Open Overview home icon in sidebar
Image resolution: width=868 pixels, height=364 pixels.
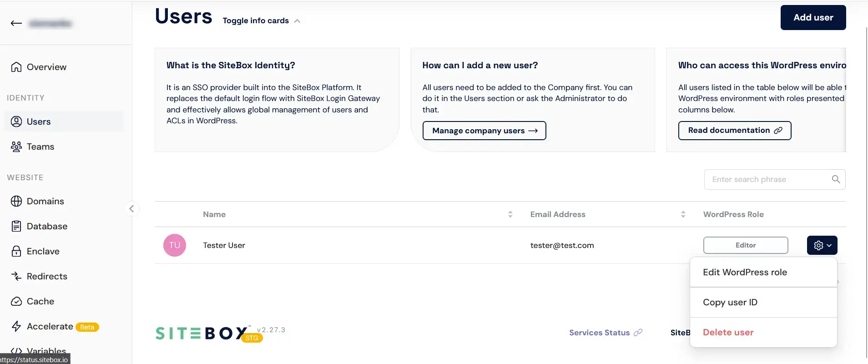coord(16,67)
